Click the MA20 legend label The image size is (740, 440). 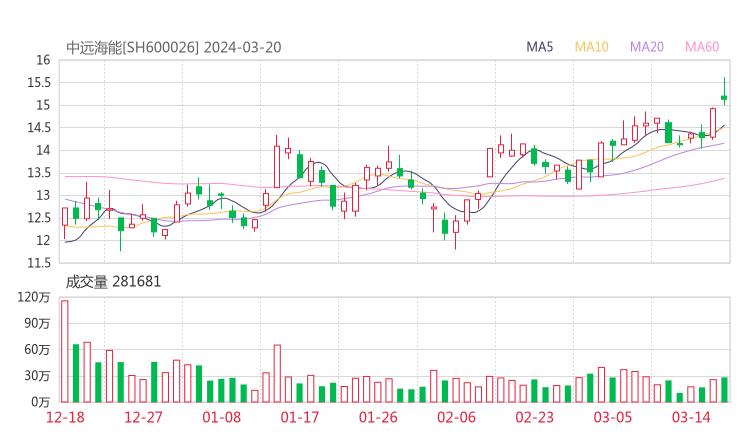click(x=647, y=47)
